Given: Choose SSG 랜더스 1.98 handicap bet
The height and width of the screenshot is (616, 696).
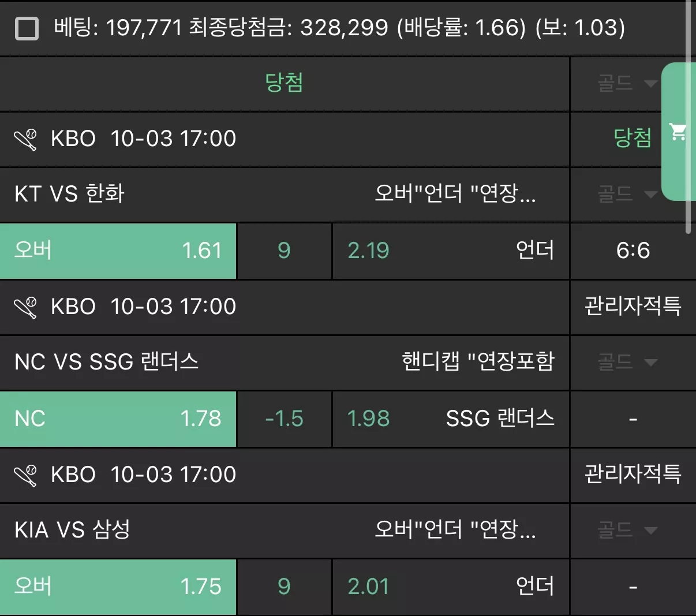Looking at the screenshot, I should [451, 419].
